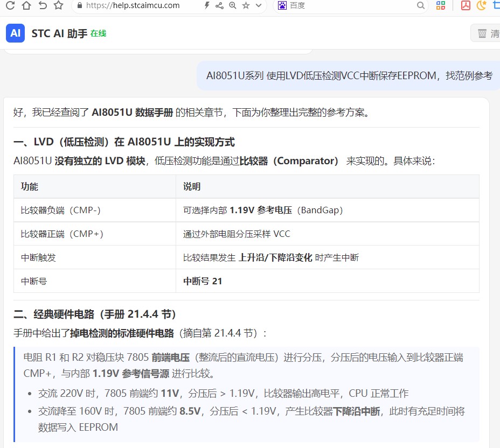This screenshot has width=500, height=448.
Task: Click the quoted paragraph starting 电阻 R1 和 R2
Action: [x=243, y=365]
